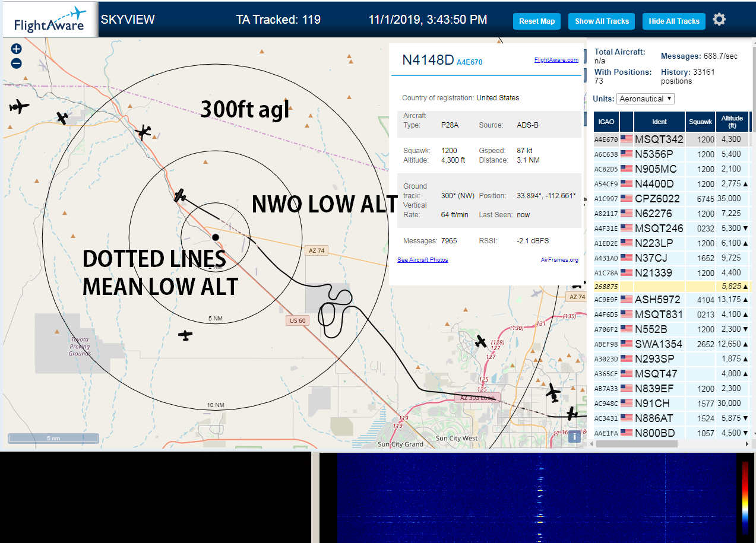Screen dimensions: 756x543
Task: Click the US 60 highway shield
Action: point(298,320)
